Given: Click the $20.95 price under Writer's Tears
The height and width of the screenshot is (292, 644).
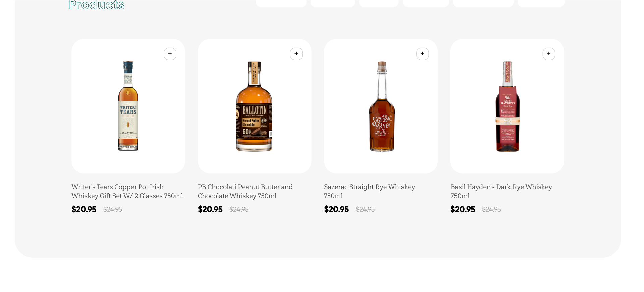Looking at the screenshot, I should click(x=84, y=209).
